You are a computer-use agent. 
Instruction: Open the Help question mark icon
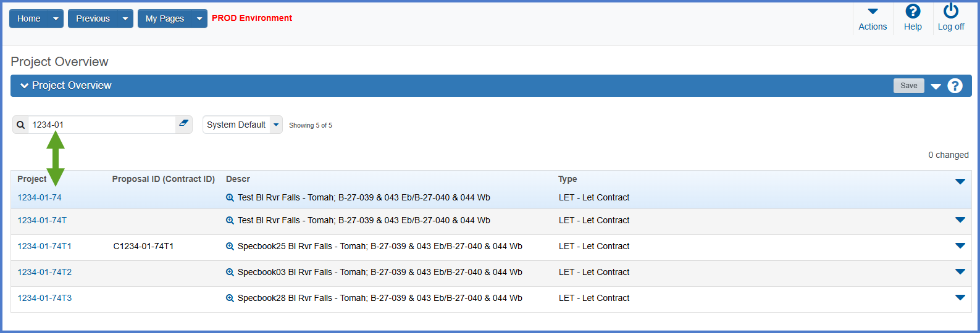coord(913,12)
